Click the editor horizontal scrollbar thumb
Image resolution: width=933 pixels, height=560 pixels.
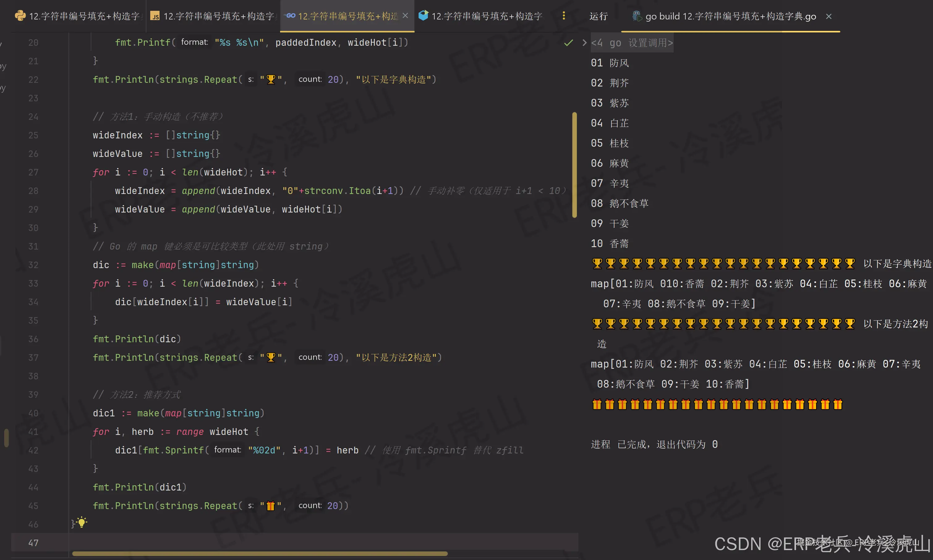[x=260, y=554]
